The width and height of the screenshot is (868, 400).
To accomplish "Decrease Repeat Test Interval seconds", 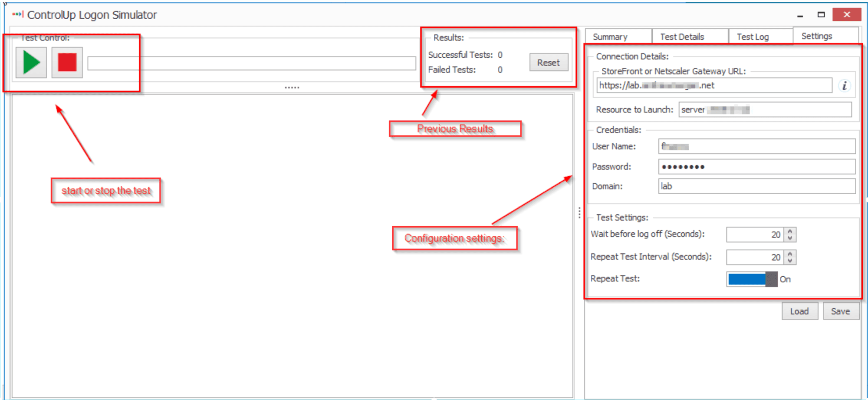I will [x=790, y=261].
